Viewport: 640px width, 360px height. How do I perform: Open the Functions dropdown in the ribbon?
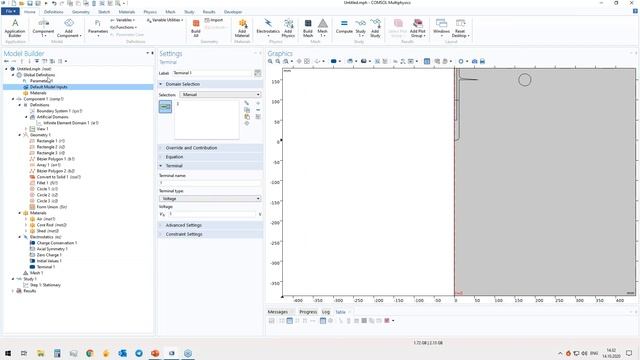124,27
